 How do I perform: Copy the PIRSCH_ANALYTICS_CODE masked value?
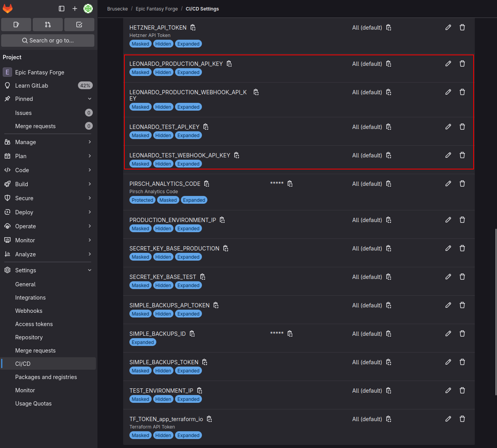[290, 184]
